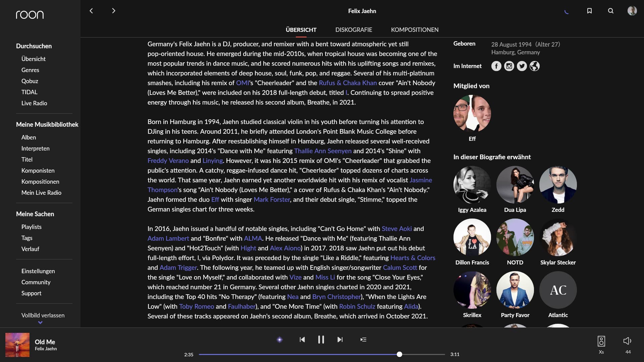Viewport: 644px width, 362px height.
Task: Click the loading activity spinner icon
Action: (567, 11)
